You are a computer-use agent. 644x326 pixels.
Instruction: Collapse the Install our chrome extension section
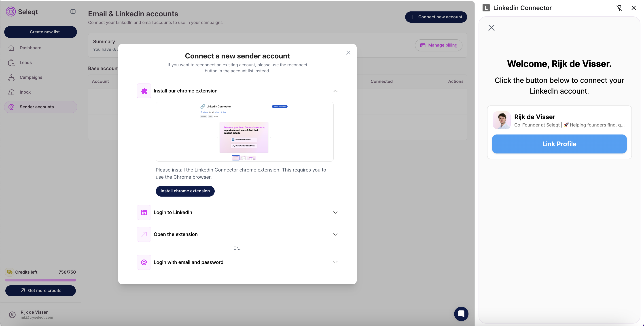pyautogui.click(x=335, y=91)
